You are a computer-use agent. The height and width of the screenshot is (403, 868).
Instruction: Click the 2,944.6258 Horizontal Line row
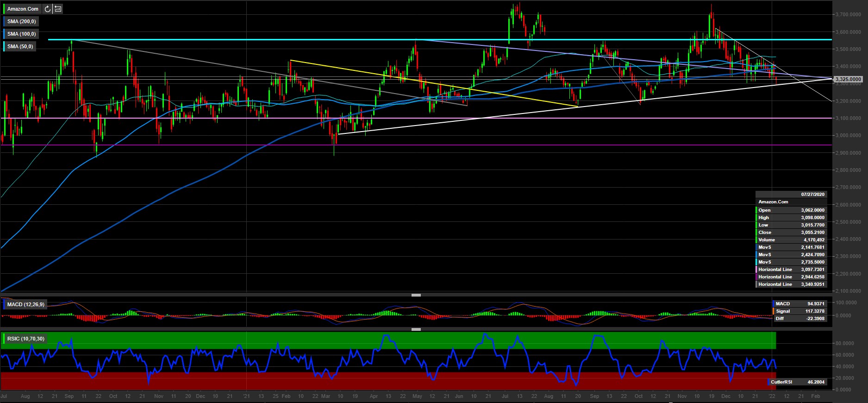click(791, 277)
